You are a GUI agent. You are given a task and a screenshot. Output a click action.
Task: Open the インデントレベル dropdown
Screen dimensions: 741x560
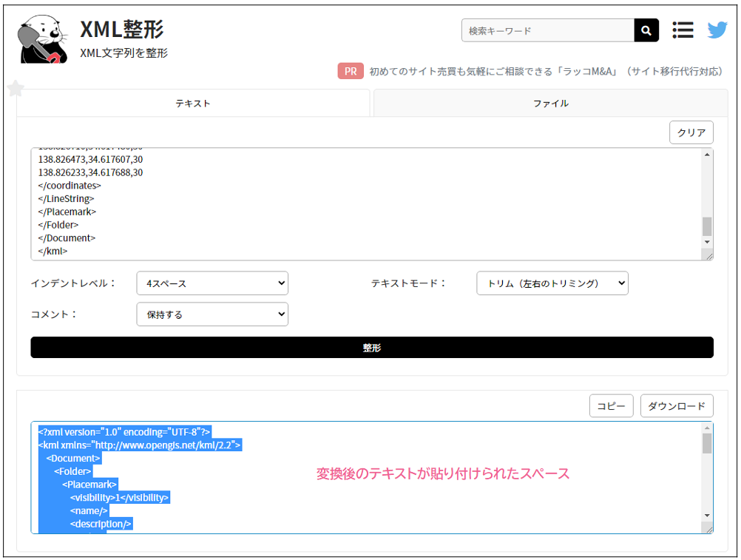click(212, 283)
